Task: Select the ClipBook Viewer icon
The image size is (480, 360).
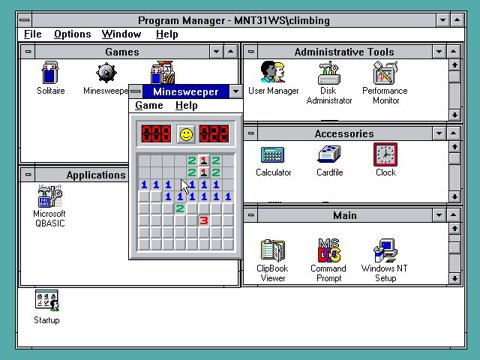Action: (x=273, y=250)
